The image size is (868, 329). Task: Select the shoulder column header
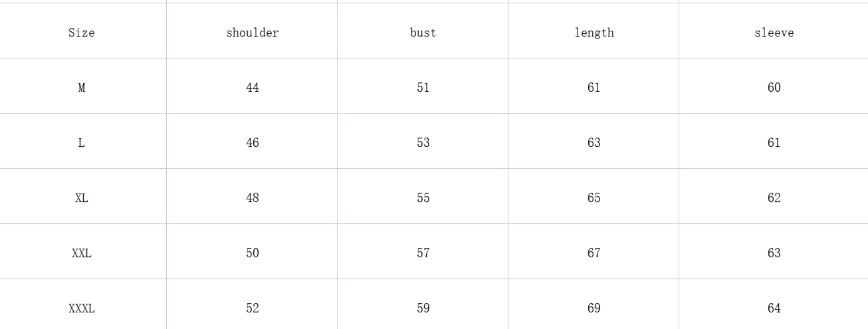tap(253, 33)
